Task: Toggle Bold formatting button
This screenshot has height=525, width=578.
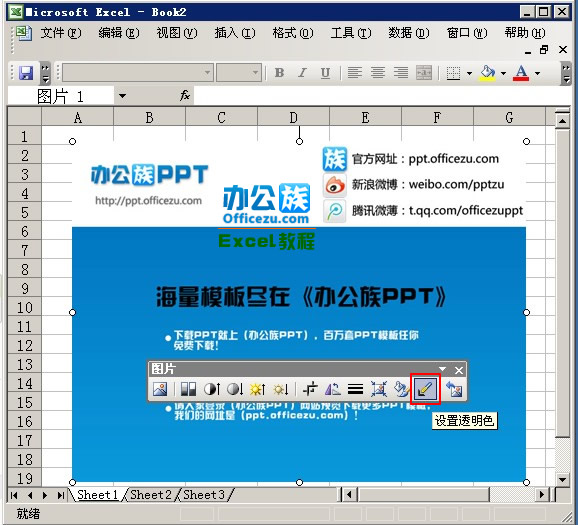Action: pyautogui.click(x=280, y=73)
